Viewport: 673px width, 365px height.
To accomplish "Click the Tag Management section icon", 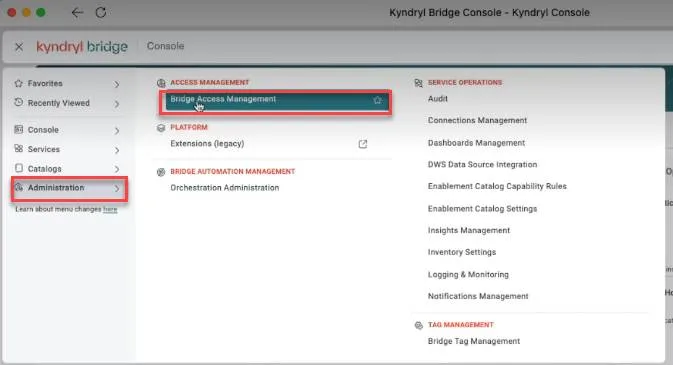I will [x=418, y=325].
